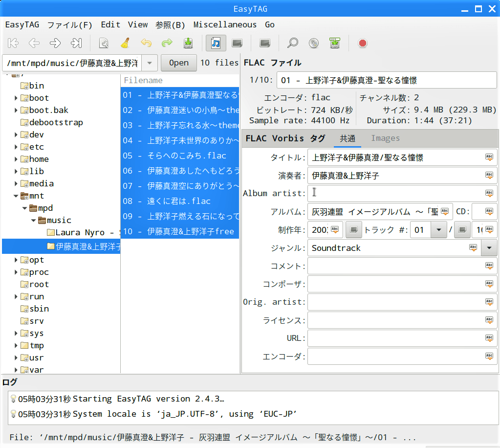Viewport: 500px width, 448px height.
Task: Apply the title field's Abc icon to selection
Action: pos(489,157)
